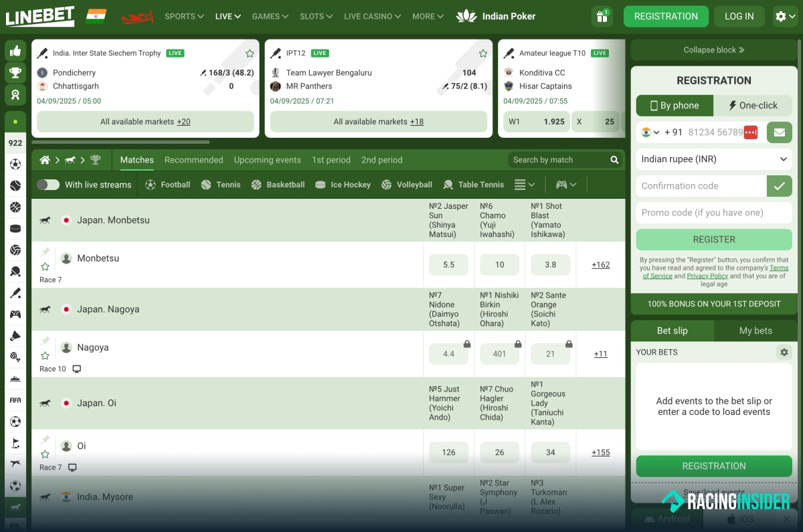Open header settings gear dropdown

[x=784, y=16]
